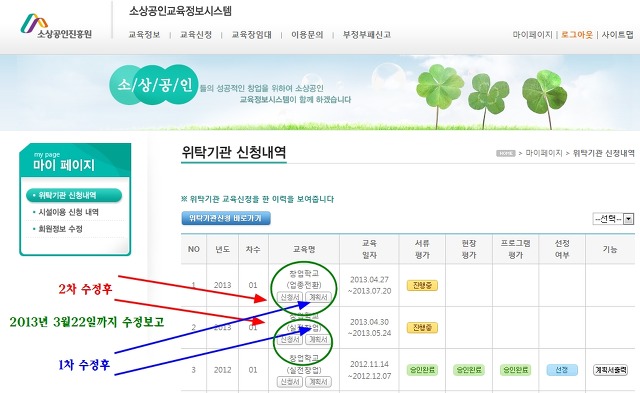Select sidebar item 시설이용 신청 내역
The width and height of the screenshot is (640, 393).
tap(69, 212)
